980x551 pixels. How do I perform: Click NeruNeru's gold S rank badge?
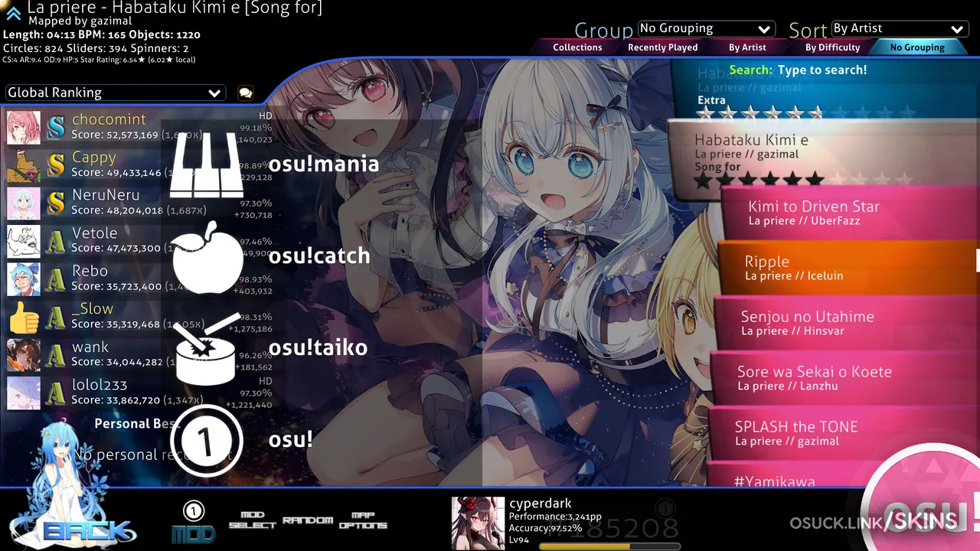click(x=56, y=204)
